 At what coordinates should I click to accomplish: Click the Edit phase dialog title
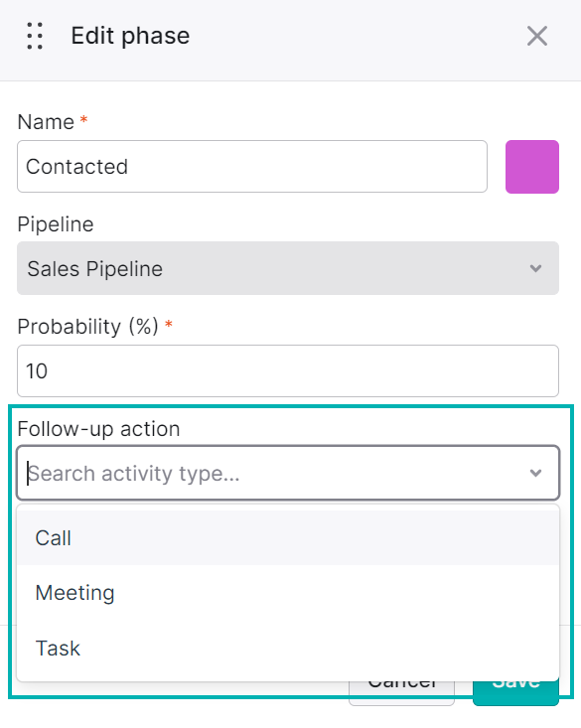[130, 36]
